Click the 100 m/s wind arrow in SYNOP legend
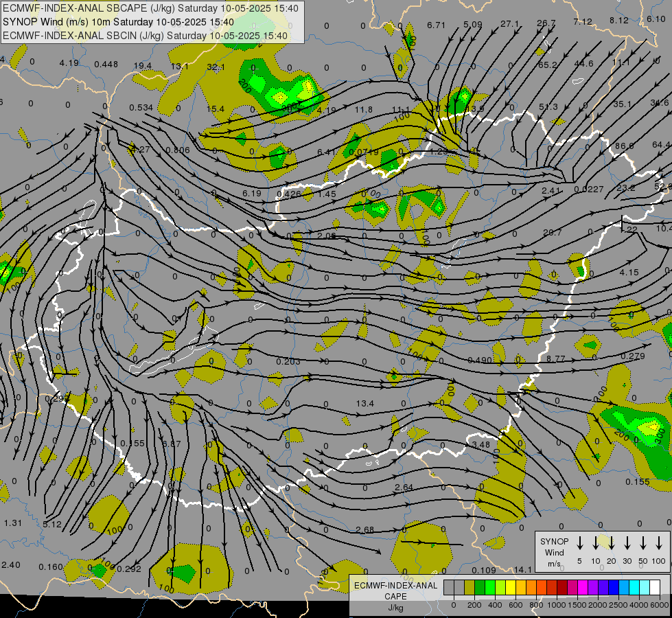The image size is (672, 618). 659,543
